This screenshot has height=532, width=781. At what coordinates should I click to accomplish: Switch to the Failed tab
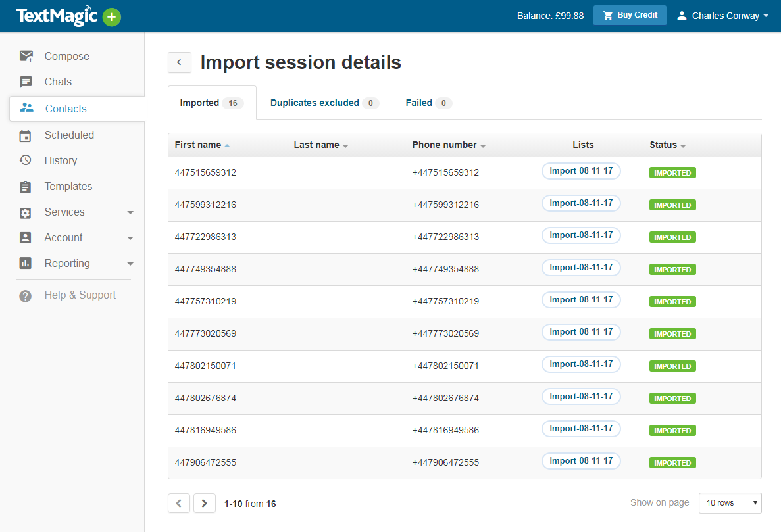[428, 103]
